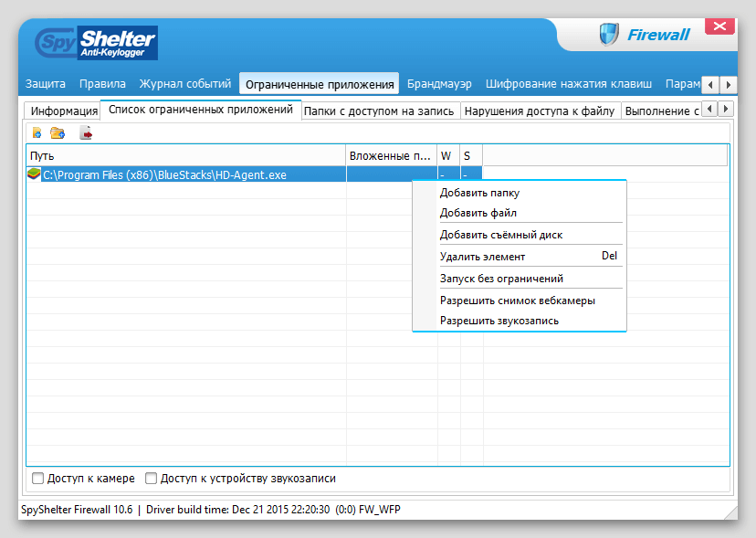The width and height of the screenshot is (756, 538).
Task: Click the add folder toolbar icon
Action: tap(58, 132)
